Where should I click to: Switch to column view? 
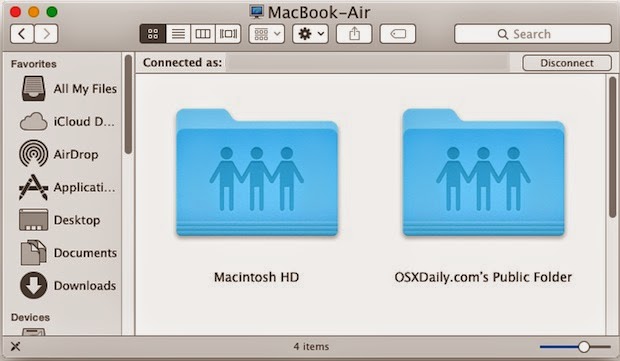[x=203, y=34]
